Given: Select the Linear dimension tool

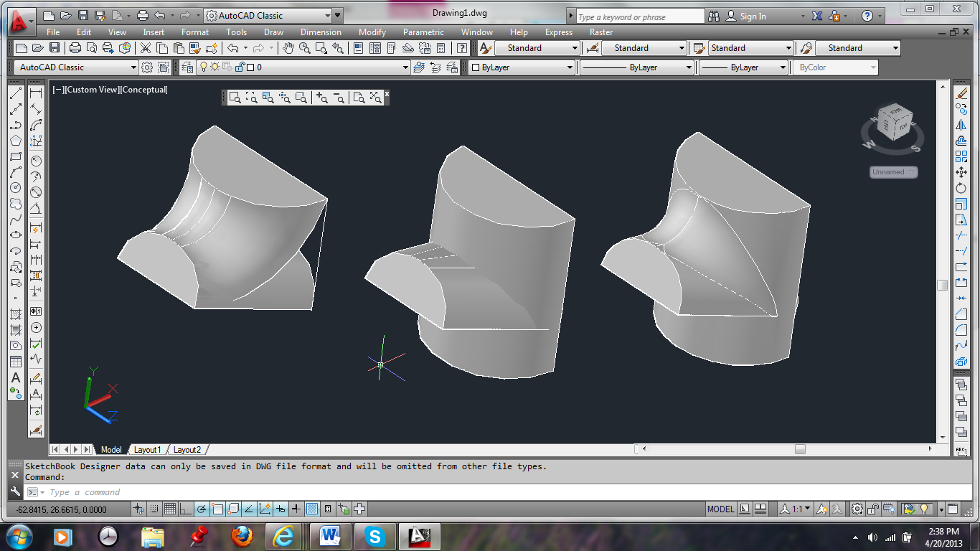Looking at the screenshot, I should click(36, 93).
